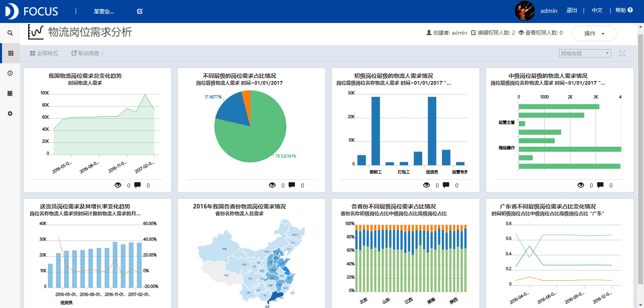Click the 物流岗位需求分析 dashboard title
The width and height of the screenshot is (644, 308).
pos(90,32)
